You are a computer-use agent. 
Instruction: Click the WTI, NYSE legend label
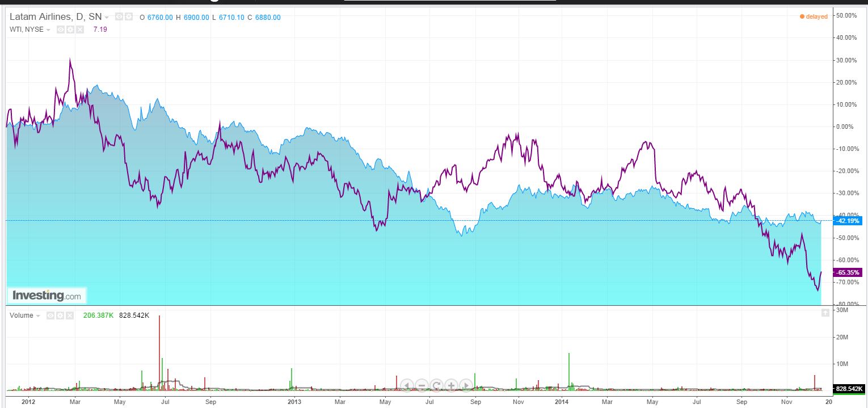(27, 30)
